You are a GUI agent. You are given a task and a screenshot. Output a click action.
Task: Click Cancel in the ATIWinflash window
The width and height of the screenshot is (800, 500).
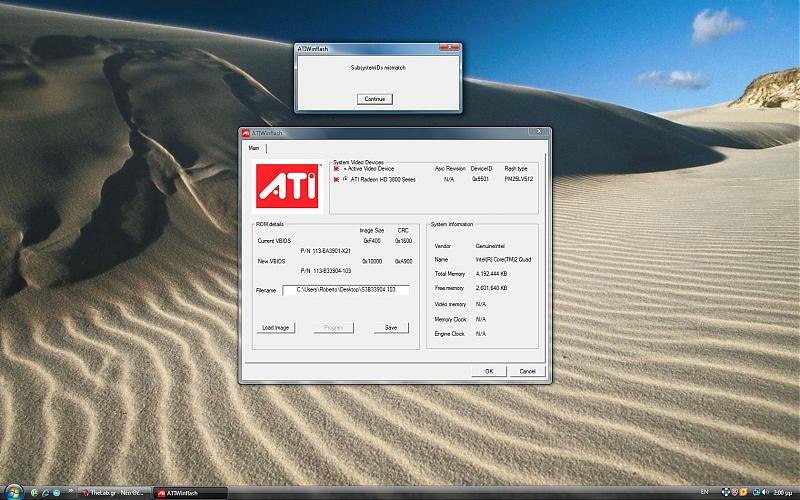click(527, 371)
